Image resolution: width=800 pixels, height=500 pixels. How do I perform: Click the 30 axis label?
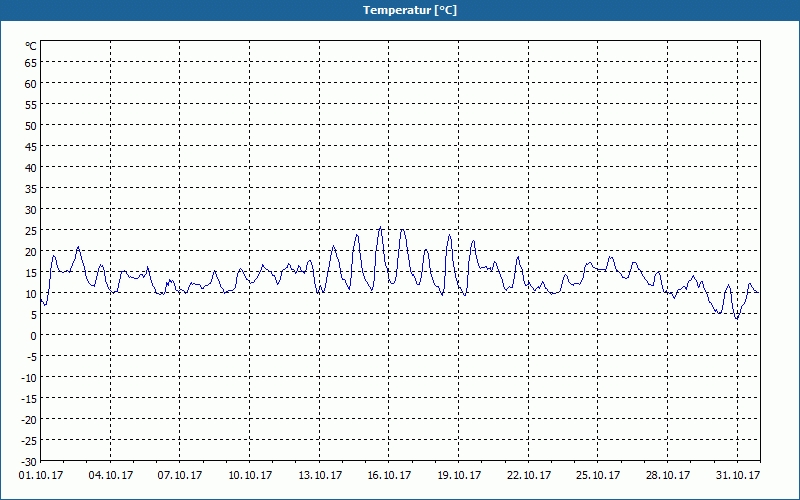coord(31,210)
